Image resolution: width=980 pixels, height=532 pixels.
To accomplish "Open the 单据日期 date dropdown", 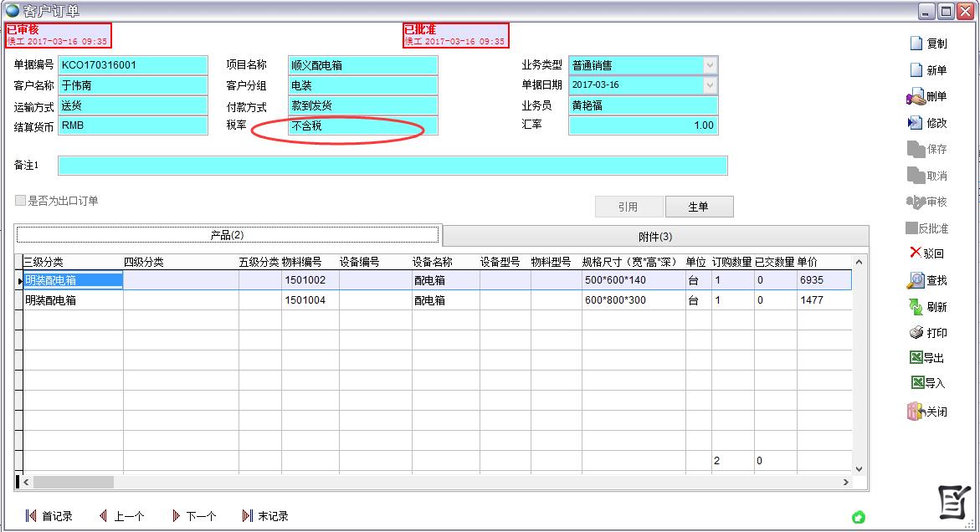I will (x=709, y=84).
